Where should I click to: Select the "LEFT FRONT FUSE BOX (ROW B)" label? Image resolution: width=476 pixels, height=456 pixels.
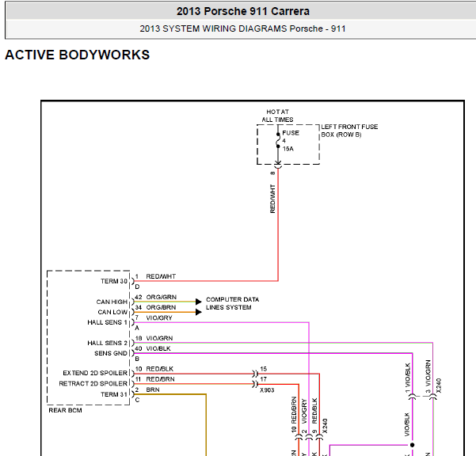[x=349, y=131]
